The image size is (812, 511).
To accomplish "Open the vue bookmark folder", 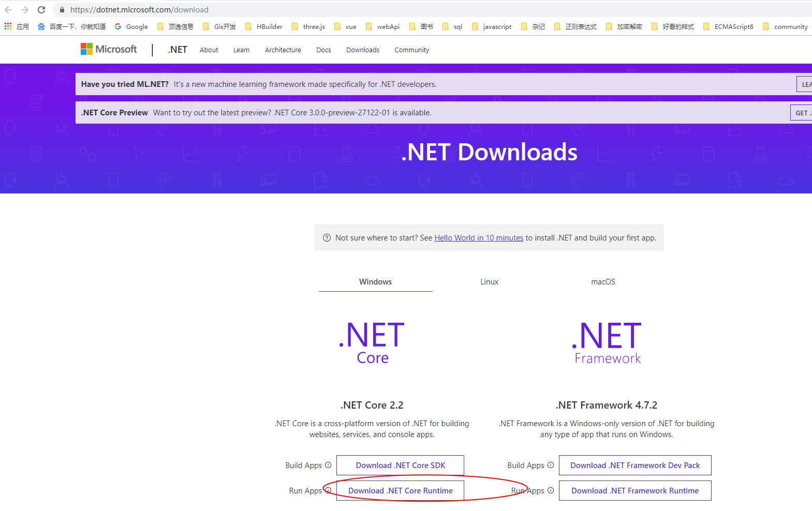I will (345, 26).
